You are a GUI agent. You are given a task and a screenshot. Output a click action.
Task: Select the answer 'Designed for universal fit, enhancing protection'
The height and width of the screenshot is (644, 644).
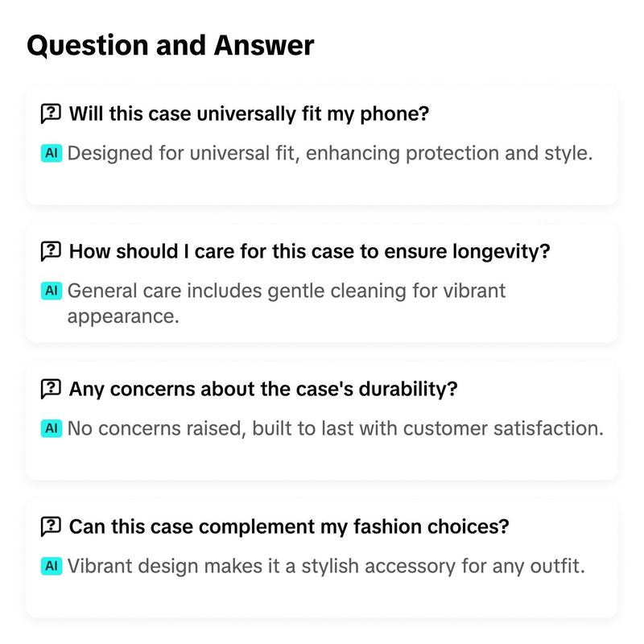[x=330, y=153]
